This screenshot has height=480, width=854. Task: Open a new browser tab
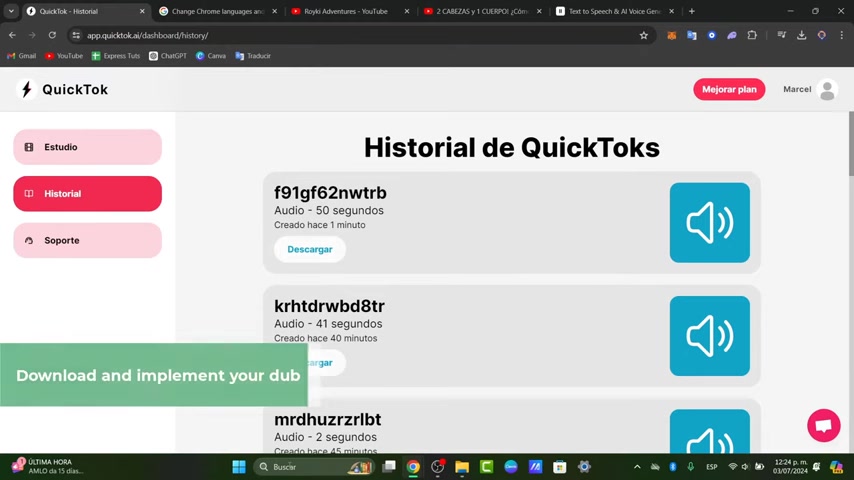click(x=692, y=11)
